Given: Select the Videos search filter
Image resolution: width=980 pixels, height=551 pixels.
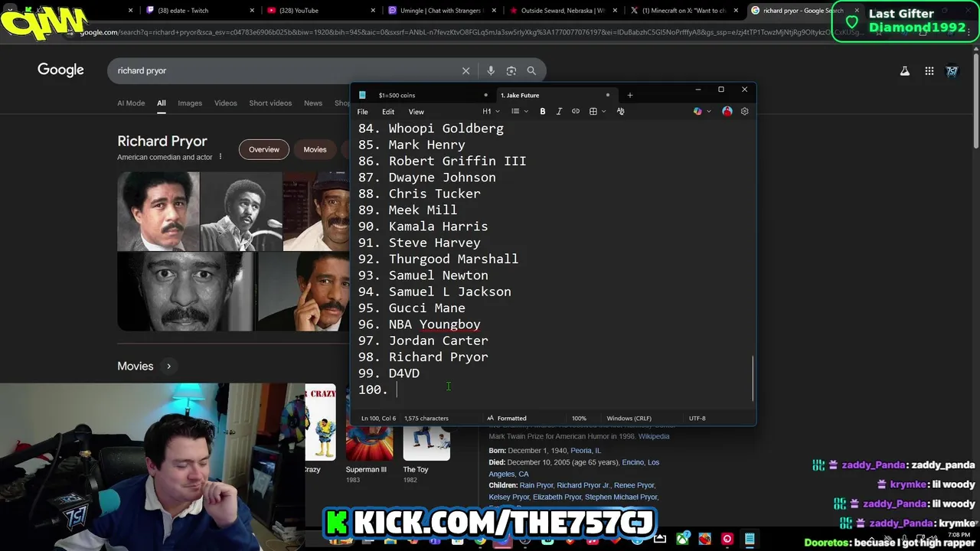Looking at the screenshot, I should (226, 103).
